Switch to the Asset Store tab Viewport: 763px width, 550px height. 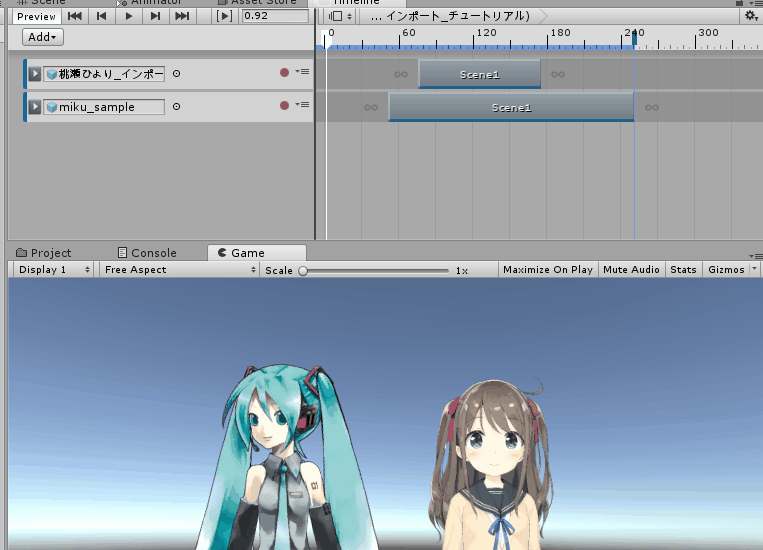[x=257, y=2]
